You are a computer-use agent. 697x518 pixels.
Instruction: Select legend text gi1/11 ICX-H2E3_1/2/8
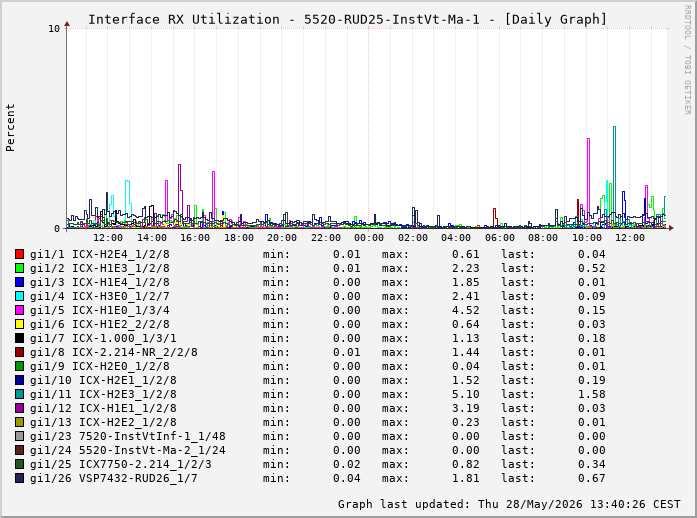click(103, 394)
